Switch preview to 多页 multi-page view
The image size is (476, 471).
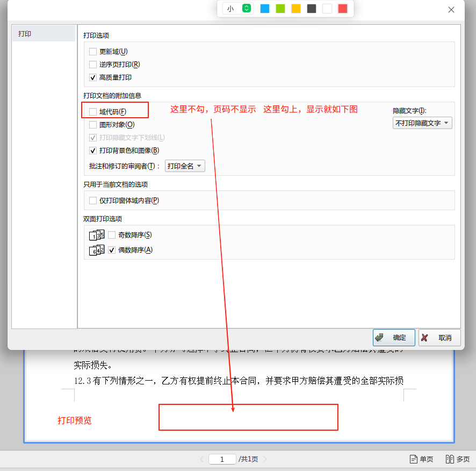pyautogui.click(x=458, y=459)
